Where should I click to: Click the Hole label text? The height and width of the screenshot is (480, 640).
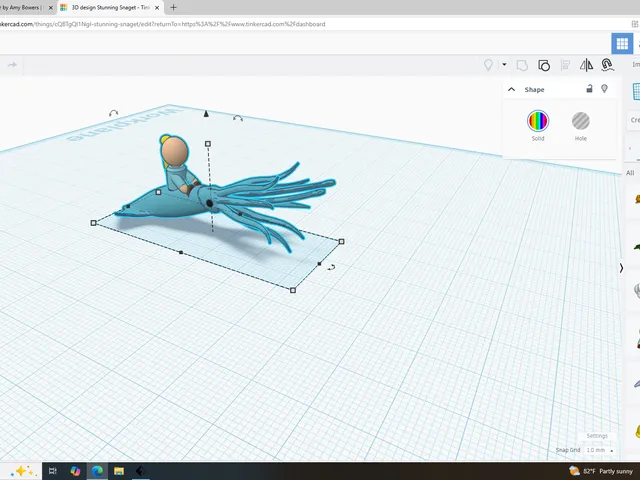[x=580, y=138]
